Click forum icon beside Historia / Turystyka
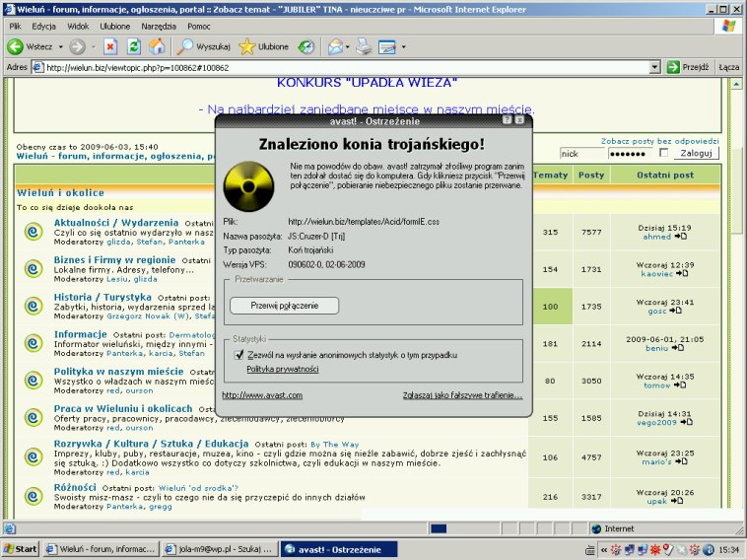Viewport: 747px width, 560px height. click(x=34, y=306)
